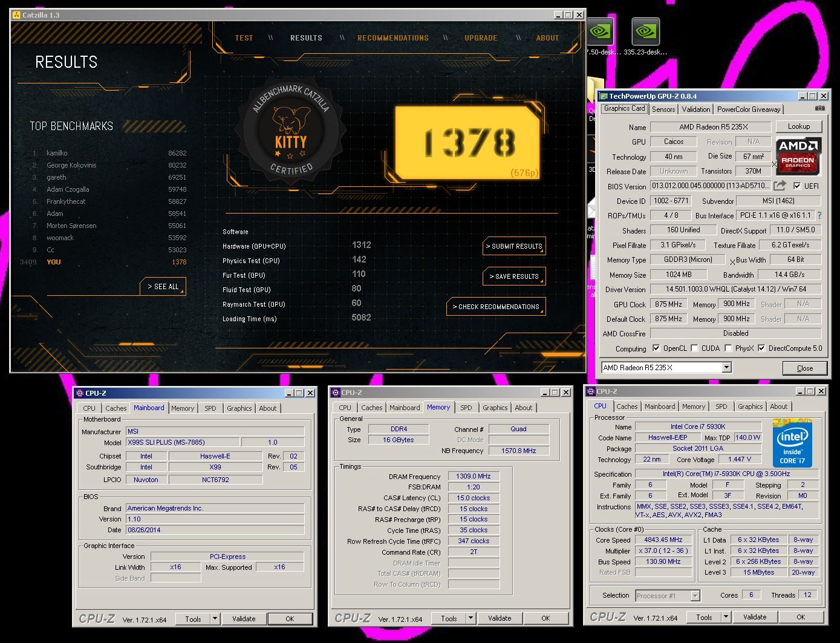Click the Bandwidth 14.4 GB/s field
This screenshot has width=840, height=643.
coord(790,275)
